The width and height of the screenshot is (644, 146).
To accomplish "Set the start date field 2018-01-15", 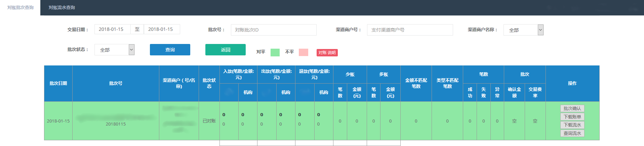I will 112,29.
